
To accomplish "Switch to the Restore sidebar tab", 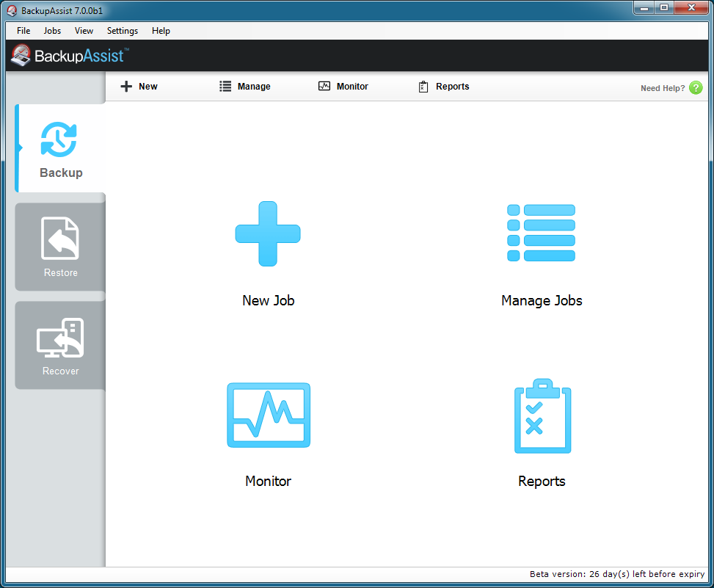I will (61, 247).
